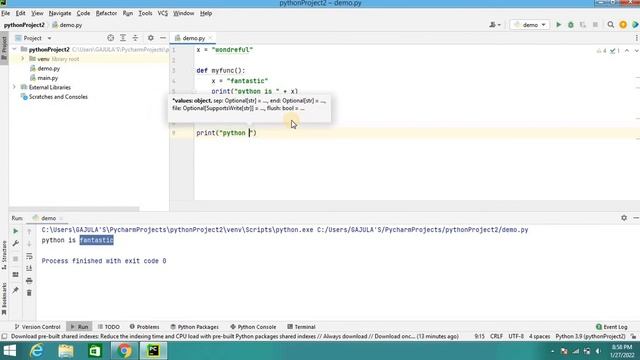
Task: Open the Problems tool window
Action: point(144,327)
